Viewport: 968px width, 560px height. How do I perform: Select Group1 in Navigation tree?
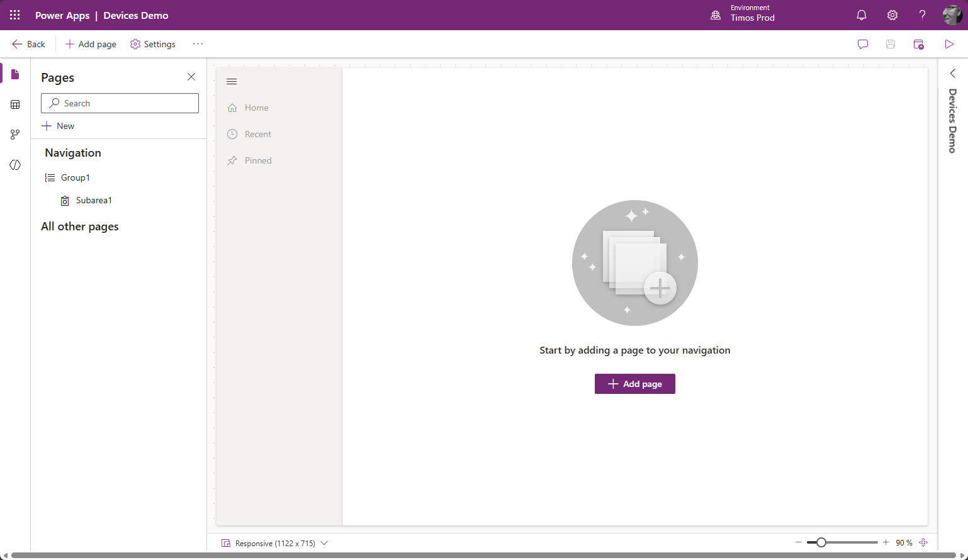coord(75,177)
